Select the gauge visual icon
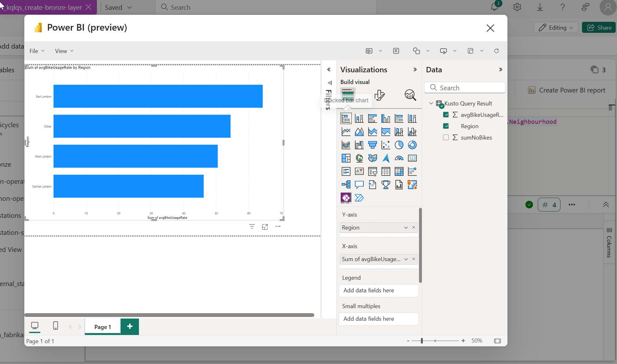The height and width of the screenshot is (364, 617). pos(399,158)
